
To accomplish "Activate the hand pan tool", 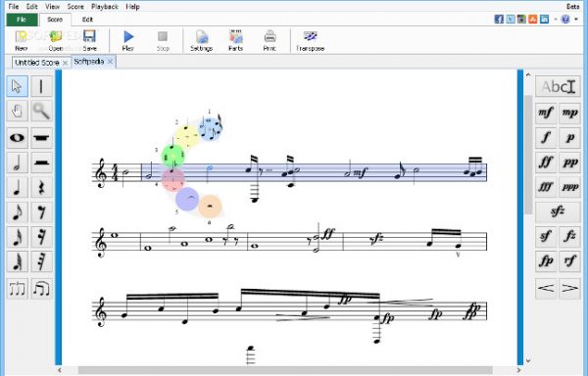I will [18, 111].
